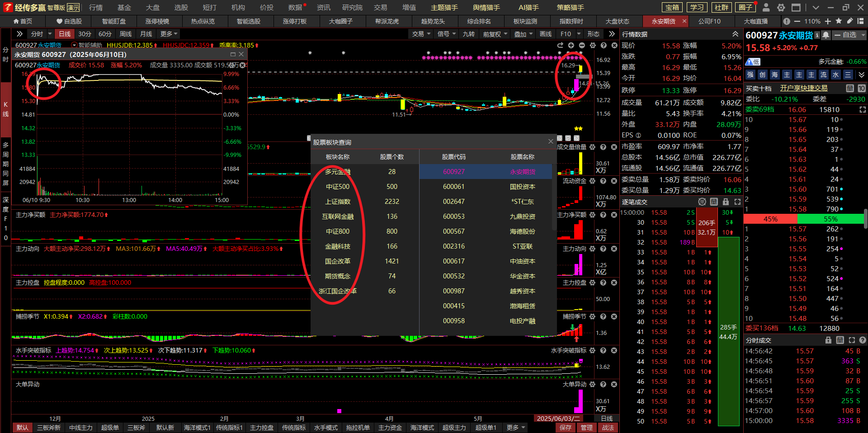The image size is (868, 433).
Task: Increase zoom with plus beside 110%
Action: 828,21
